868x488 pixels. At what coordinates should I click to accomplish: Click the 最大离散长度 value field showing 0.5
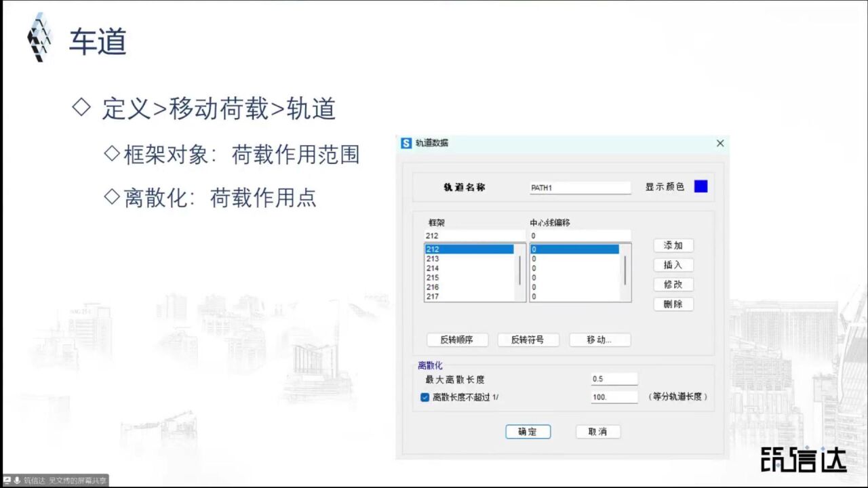(x=612, y=380)
